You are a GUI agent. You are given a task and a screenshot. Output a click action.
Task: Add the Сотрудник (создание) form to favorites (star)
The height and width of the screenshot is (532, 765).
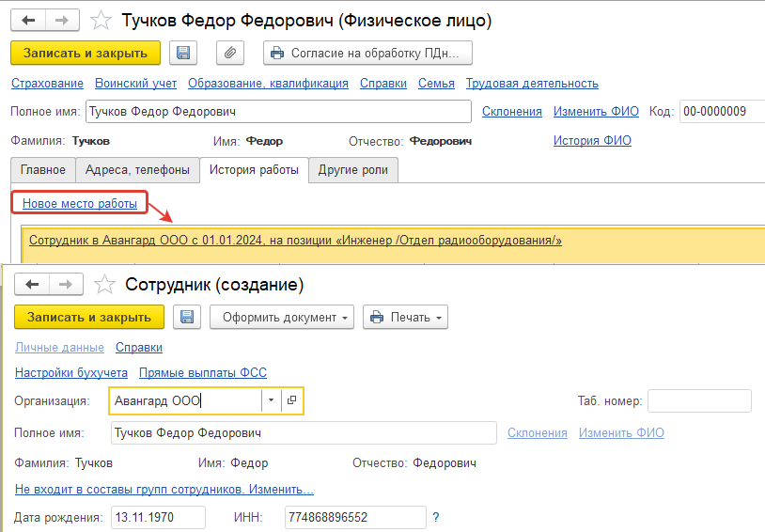(104, 285)
